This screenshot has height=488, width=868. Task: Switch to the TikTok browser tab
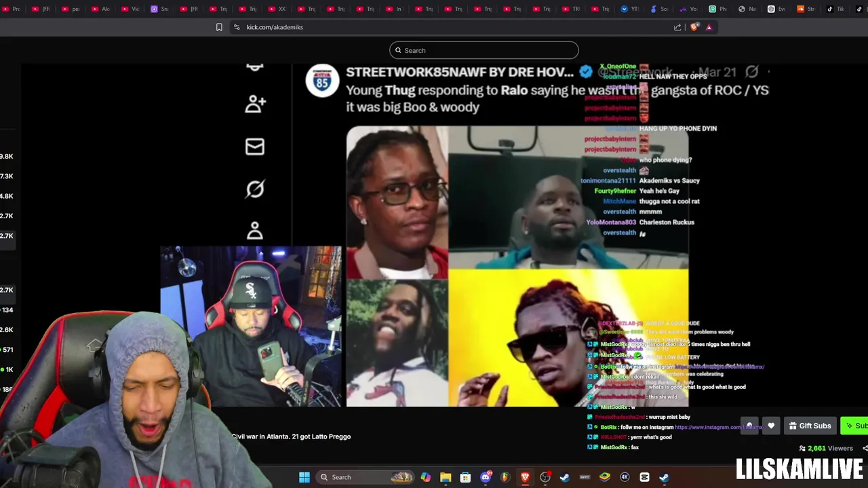point(835,9)
